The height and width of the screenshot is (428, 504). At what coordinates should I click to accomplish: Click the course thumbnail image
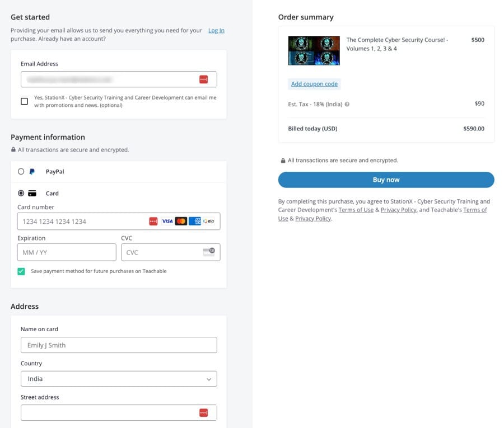pyautogui.click(x=314, y=50)
